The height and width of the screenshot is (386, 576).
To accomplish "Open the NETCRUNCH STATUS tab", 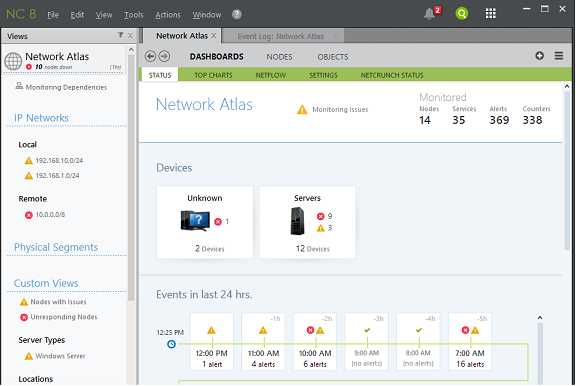I will click(392, 75).
